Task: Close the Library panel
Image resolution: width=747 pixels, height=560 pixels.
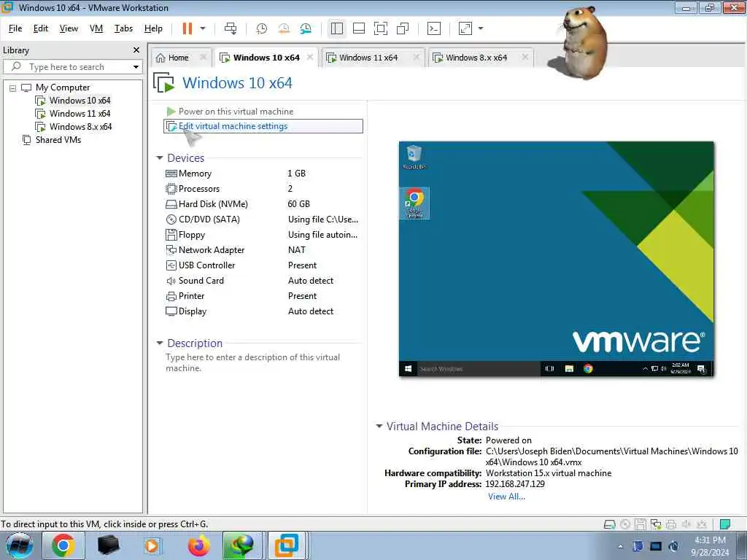Action: (x=136, y=50)
